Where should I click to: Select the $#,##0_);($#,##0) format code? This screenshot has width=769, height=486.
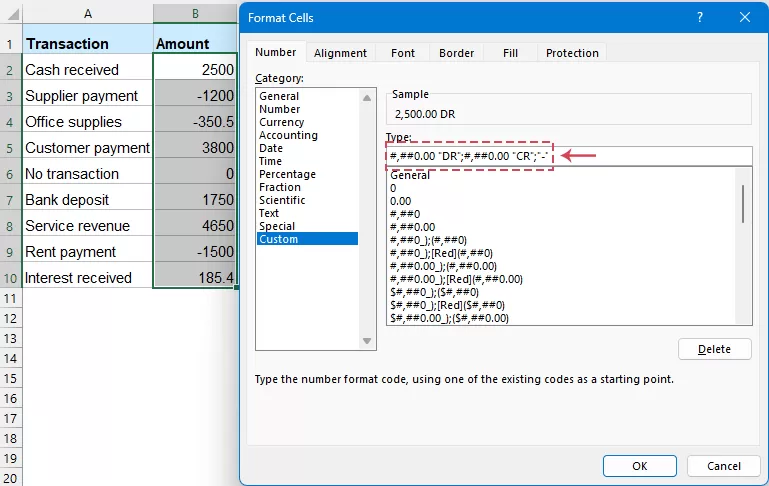click(561, 292)
